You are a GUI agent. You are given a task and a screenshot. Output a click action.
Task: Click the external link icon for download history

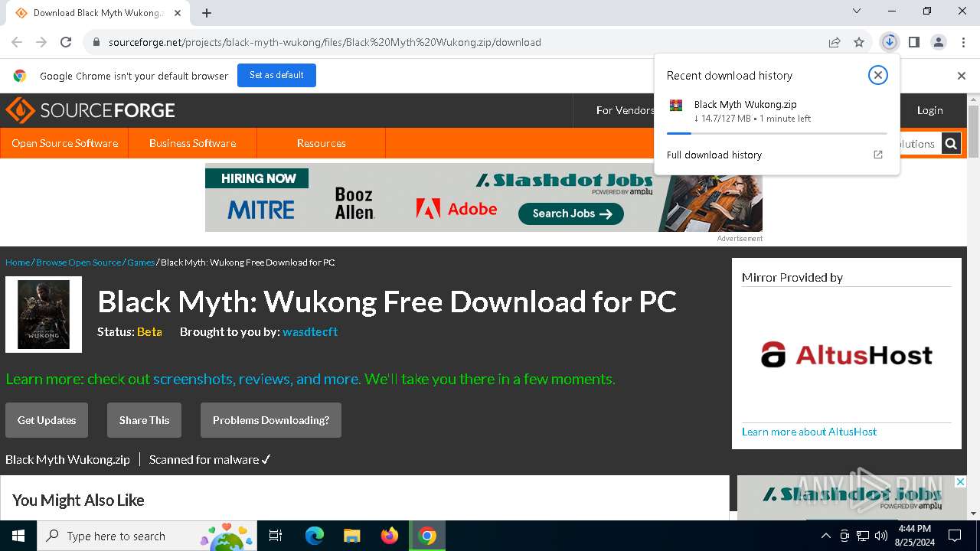click(x=878, y=155)
